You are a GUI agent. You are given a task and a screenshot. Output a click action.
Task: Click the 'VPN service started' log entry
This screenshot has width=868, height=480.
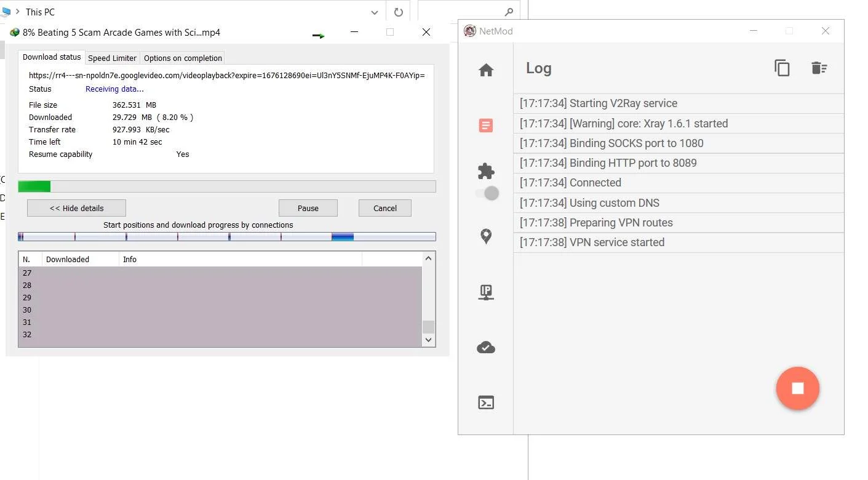679,242
